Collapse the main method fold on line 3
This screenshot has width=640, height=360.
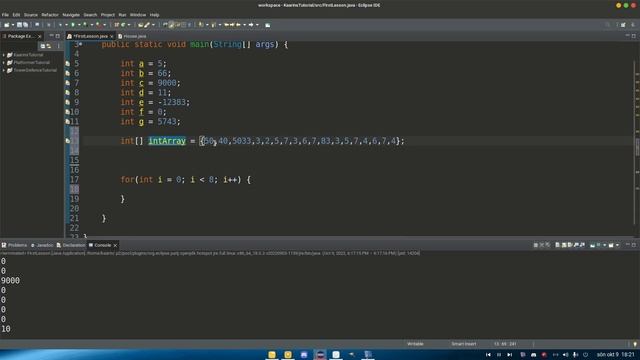click(x=81, y=44)
